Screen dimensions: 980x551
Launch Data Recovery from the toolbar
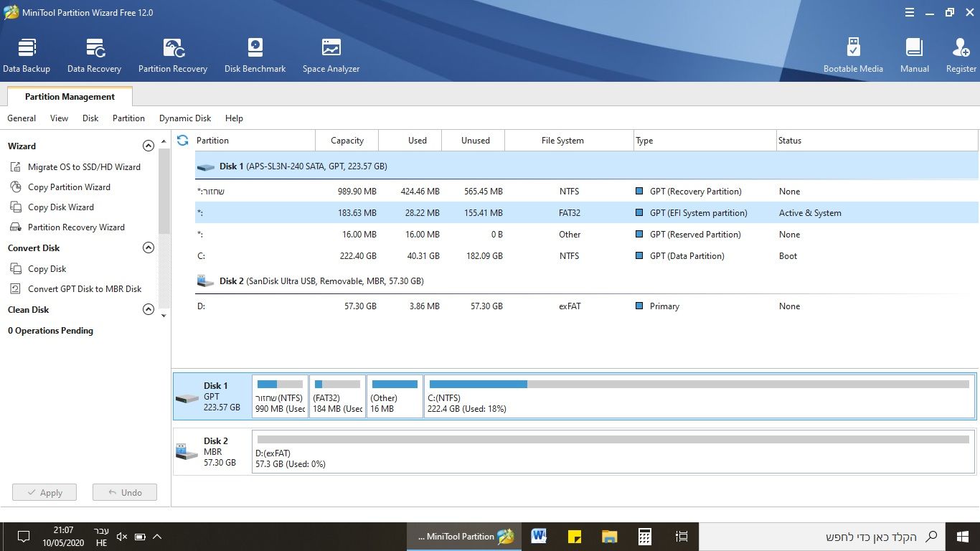click(94, 55)
